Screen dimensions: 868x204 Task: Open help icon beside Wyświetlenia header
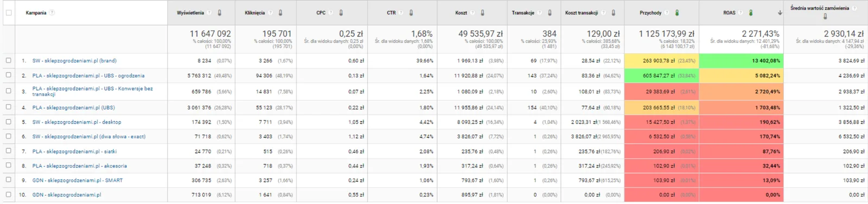209,12
